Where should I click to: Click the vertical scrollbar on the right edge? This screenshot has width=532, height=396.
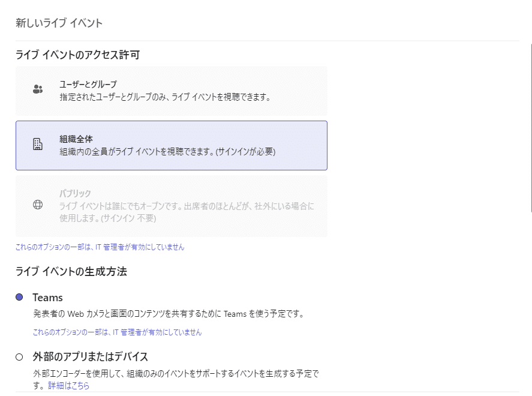point(530,128)
